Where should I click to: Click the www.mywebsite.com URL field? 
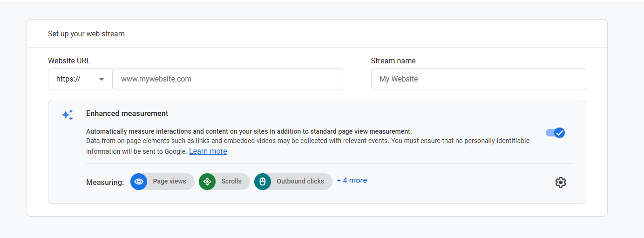point(228,79)
